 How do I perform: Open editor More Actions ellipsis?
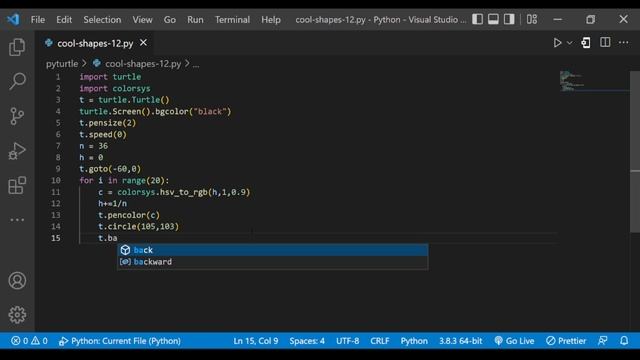(x=624, y=42)
